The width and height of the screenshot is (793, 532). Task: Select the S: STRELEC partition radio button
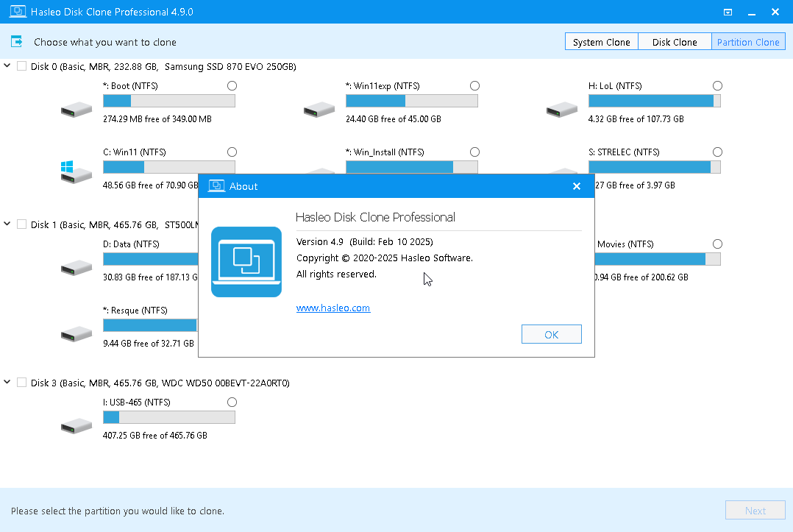click(718, 152)
